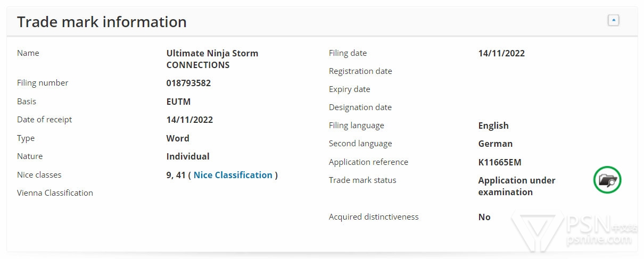Screen dimensions: 644x259
Task: Open the folder search icon beside status
Action: 607,180
